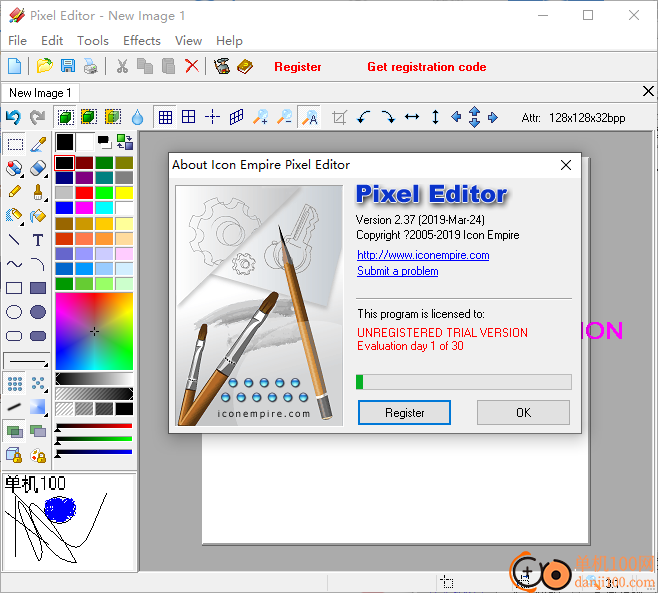Select the water drop blur icon

coord(137,118)
